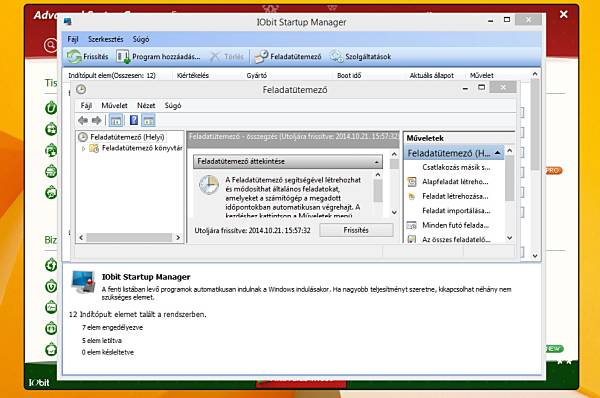Click the Művelet column header
This screenshot has height=398, width=600.
pyautogui.click(x=481, y=75)
